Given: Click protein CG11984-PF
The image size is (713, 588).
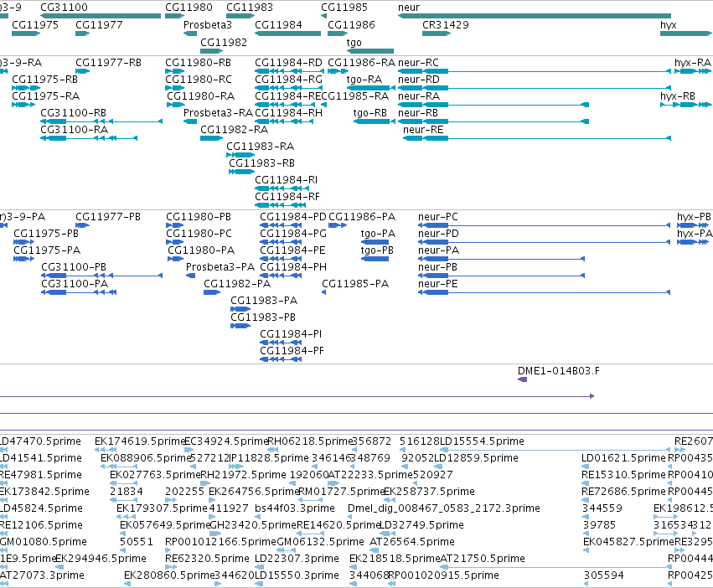Looking at the screenshot, I should point(292,351).
